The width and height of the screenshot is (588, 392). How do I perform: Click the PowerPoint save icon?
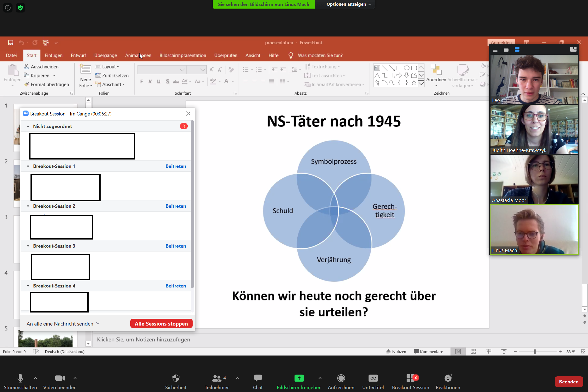pyautogui.click(x=11, y=42)
